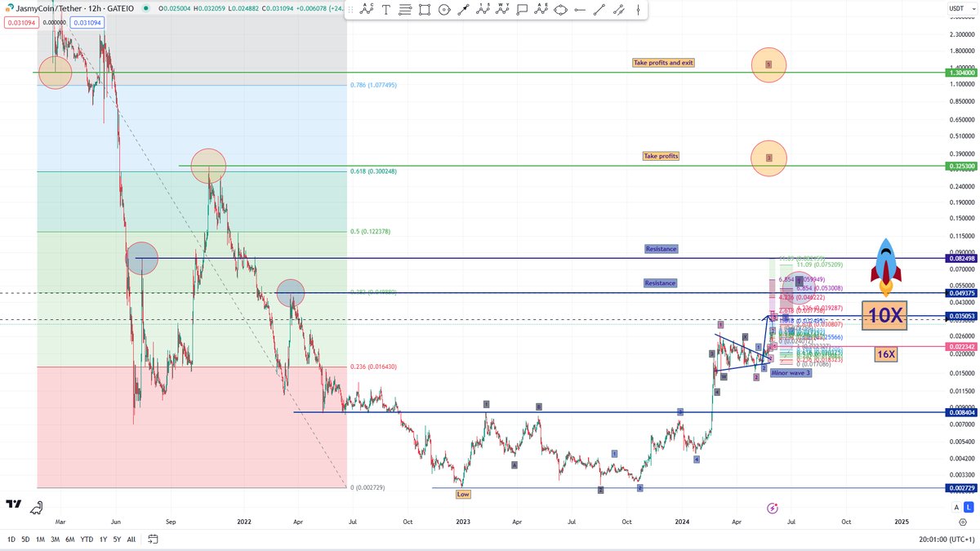Set range to YTD
The height and width of the screenshot is (551, 980).
tap(87, 540)
